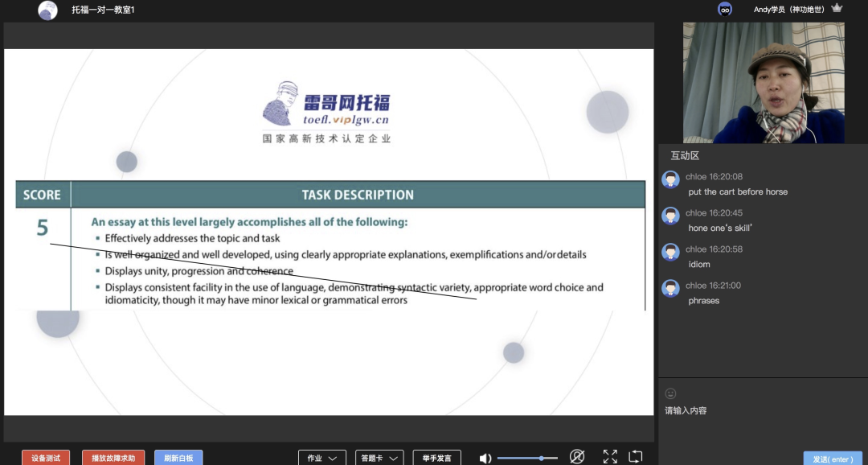Open the 作业 dropdown menu
The height and width of the screenshot is (465, 868).
(321, 456)
